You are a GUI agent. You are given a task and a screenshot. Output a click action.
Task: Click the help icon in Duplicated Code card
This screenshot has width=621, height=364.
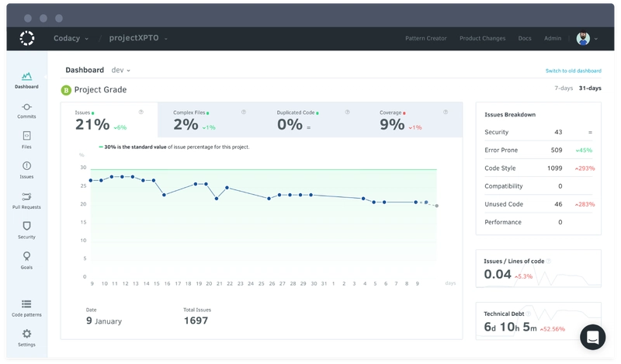click(347, 112)
